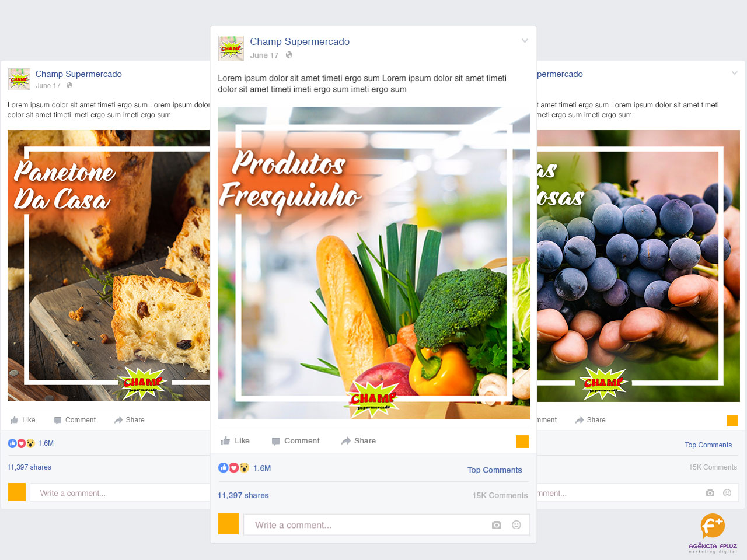The image size is (747, 560).
Task: Click globe privacy icon on left post
Action: (69, 86)
